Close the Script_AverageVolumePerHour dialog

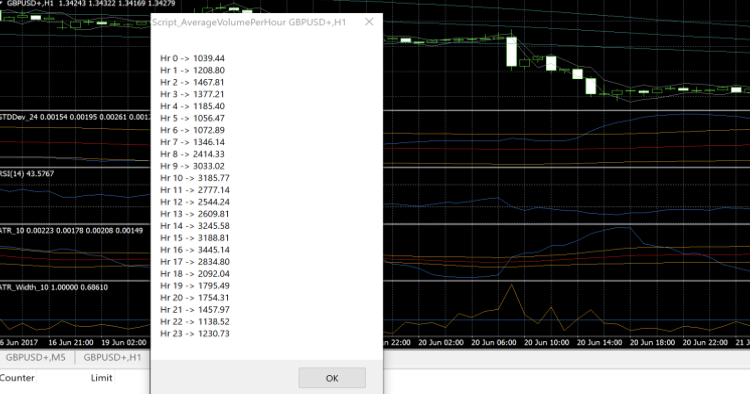click(369, 22)
